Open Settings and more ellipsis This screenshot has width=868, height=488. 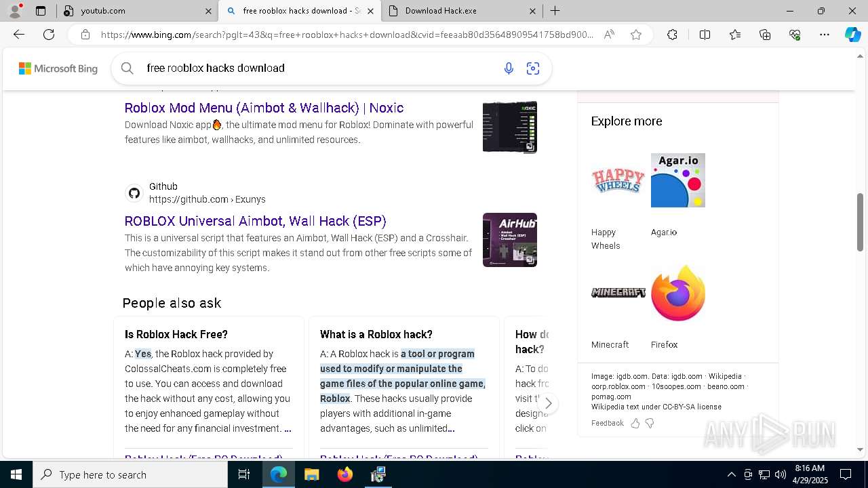coord(825,35)
